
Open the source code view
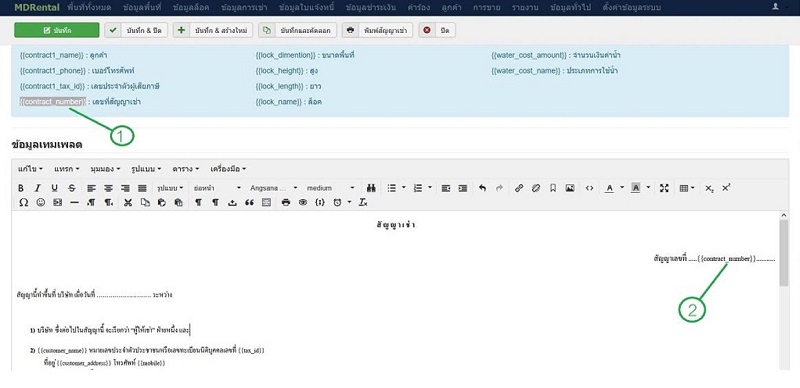click(x=589, y=188)
